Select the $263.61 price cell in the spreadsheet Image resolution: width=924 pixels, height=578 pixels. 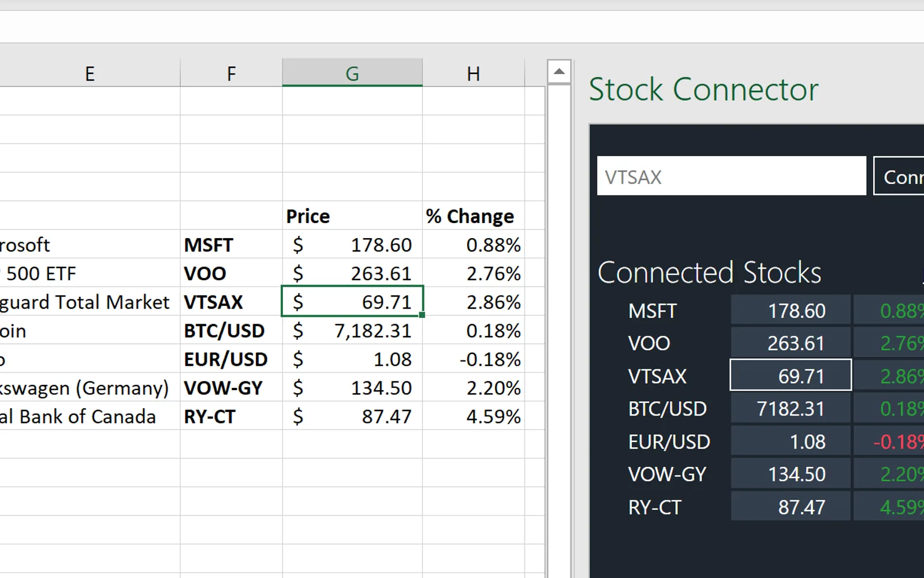tap(352, 273)
